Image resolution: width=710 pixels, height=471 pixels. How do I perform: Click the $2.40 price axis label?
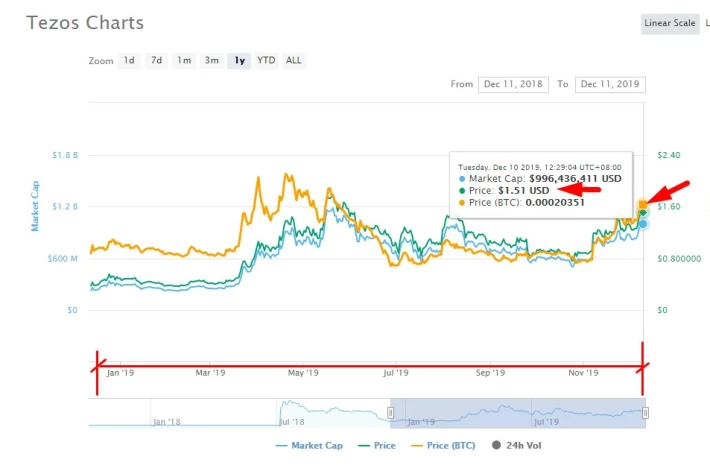669,155
